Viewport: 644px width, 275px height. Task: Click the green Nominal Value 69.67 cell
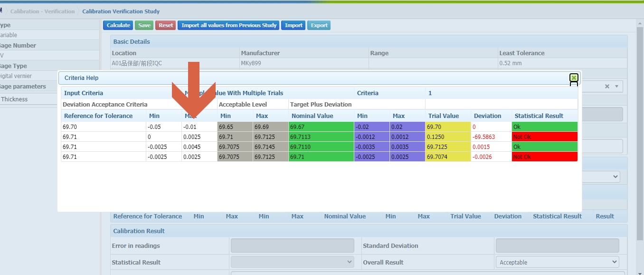322,127
